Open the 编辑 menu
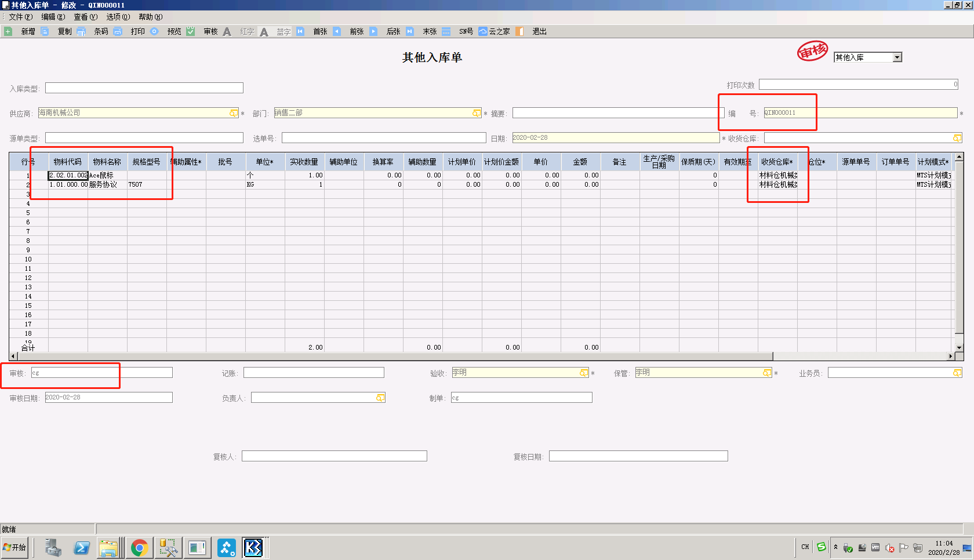The width and height of the screenshot is (974, 560). point(53,17)
